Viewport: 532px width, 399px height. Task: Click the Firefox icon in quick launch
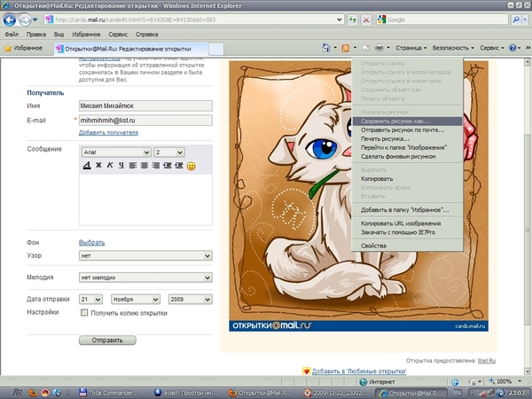[34, 393]
